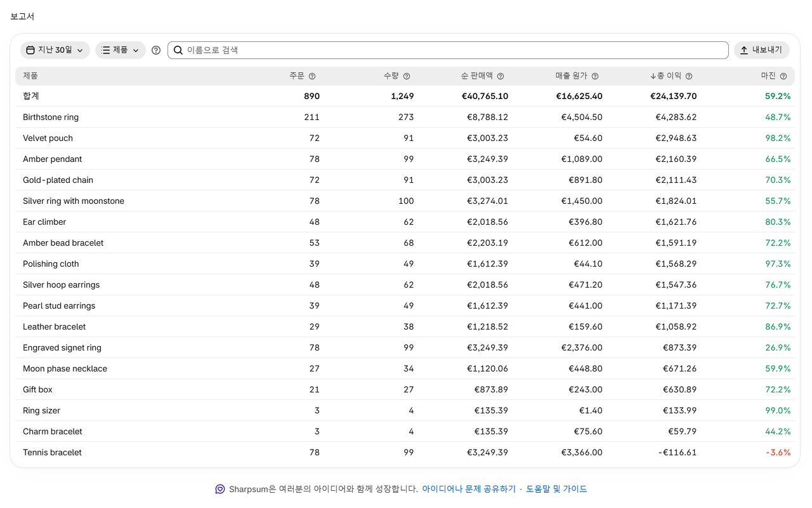Sort by the 주문 column header

(x=297, y=76)
